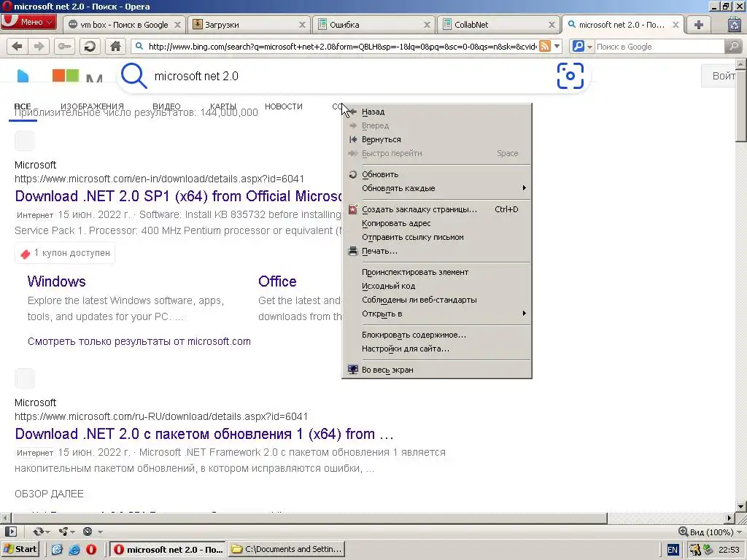Switch to C:\Documents and Settings taskbar window
The height and width of the screenshot is (560, 747).
[x=286, y=549]
